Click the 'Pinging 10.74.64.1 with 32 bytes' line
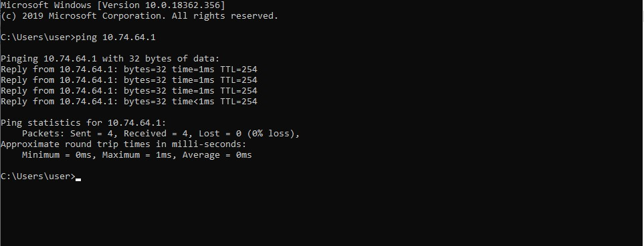The width and height of the screenshot is (644, 246). click(x=110, y=59)
